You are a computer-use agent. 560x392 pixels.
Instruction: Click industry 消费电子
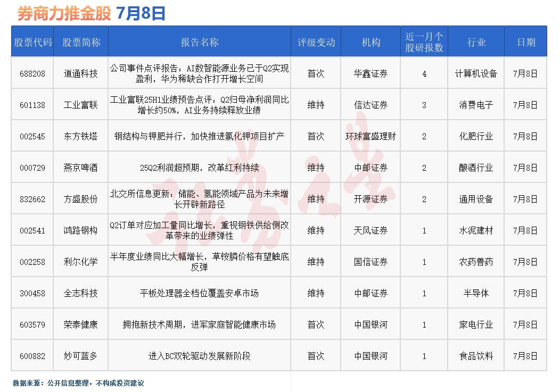tap(476, 105)
